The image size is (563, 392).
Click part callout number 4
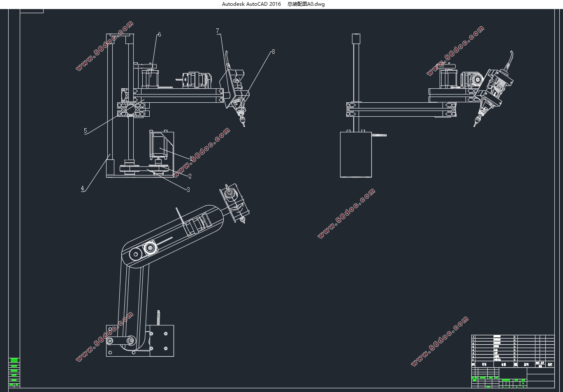pos(82,188)
